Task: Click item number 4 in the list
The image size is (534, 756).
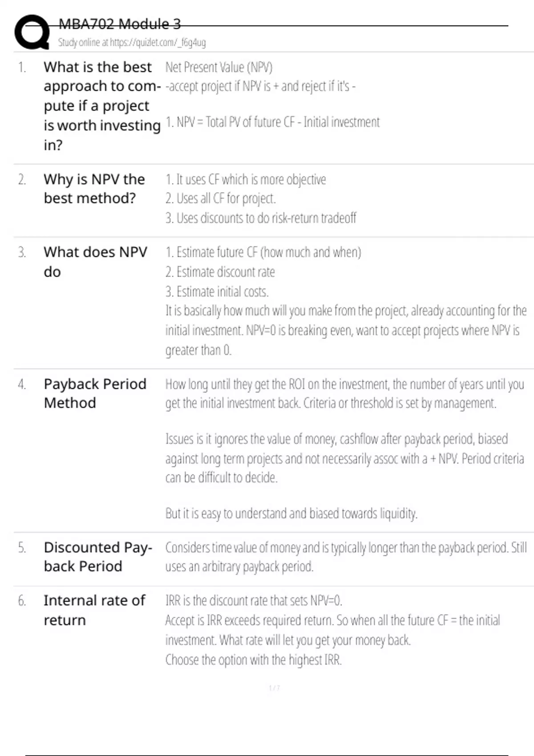Action: coord(22,384)
